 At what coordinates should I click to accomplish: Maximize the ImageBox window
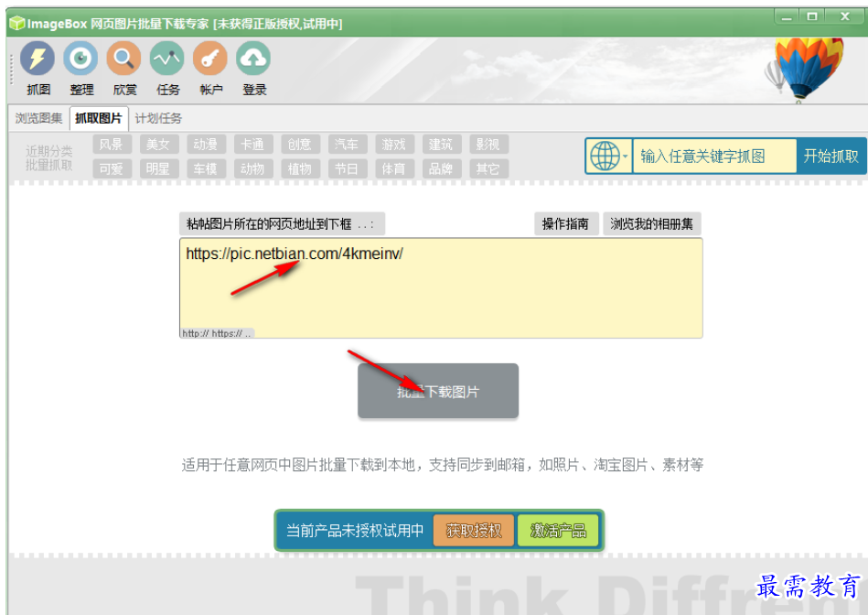tap(812, 16)
